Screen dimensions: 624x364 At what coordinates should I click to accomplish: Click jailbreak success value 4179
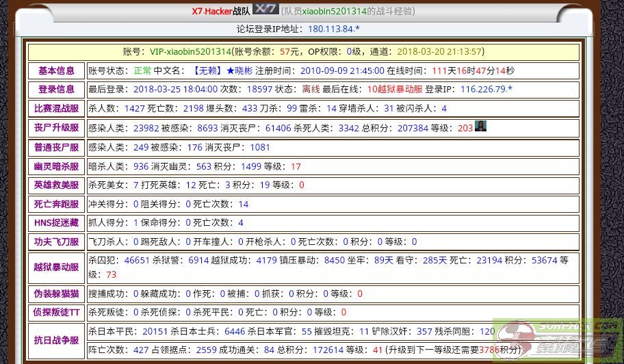click(x=267, y=261)
